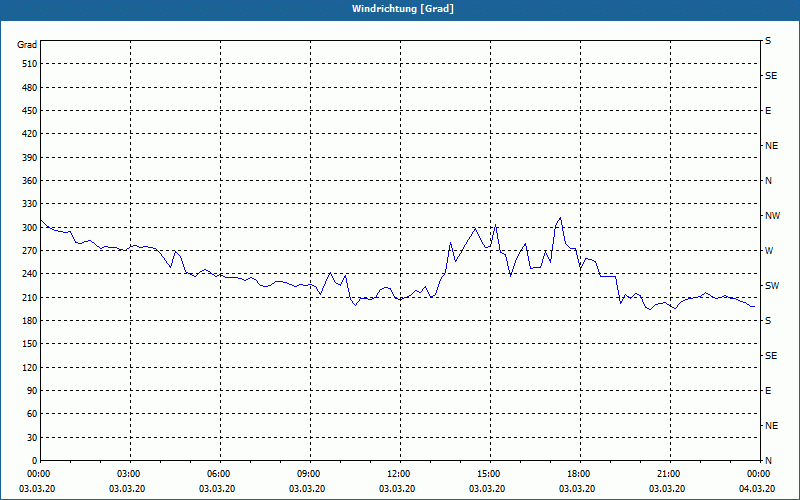Select the 60 value on left axis
The width and height of the screenshot is (800, 500).
tap(32, 414)
